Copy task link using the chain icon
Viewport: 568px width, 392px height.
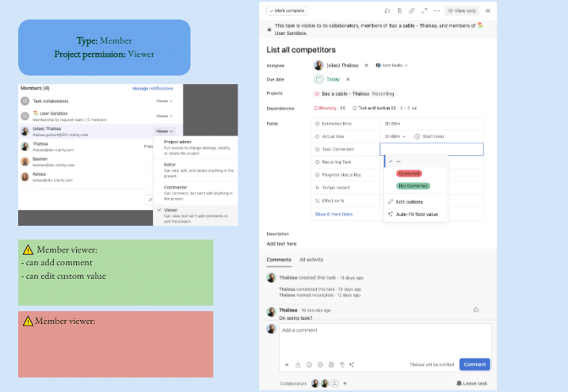[x=411, y=11]
